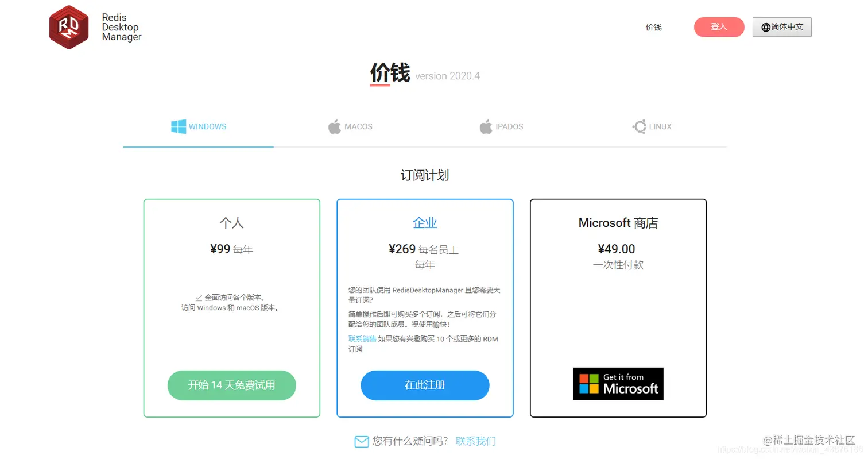Viewport: 868px width, 459px height.
Task: Open the 简体中文 language dropdown
Action: (x=782, y=27)
